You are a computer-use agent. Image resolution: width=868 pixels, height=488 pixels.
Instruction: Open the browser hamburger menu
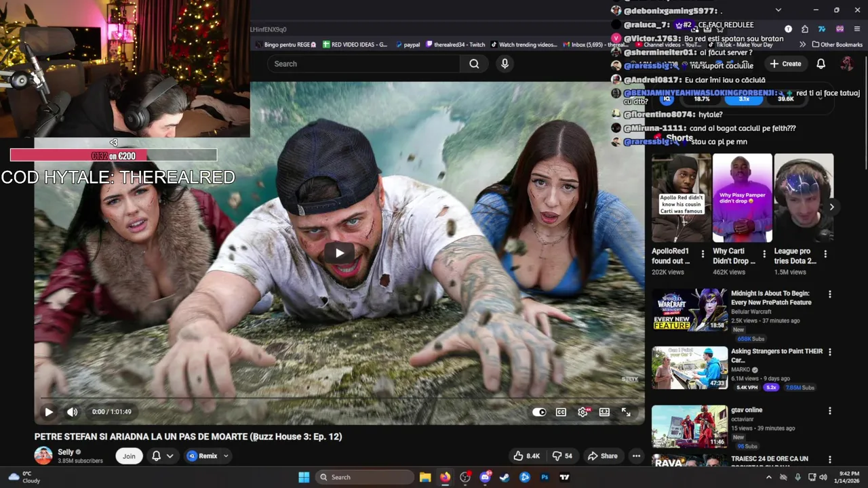click(x=857, y=28)
